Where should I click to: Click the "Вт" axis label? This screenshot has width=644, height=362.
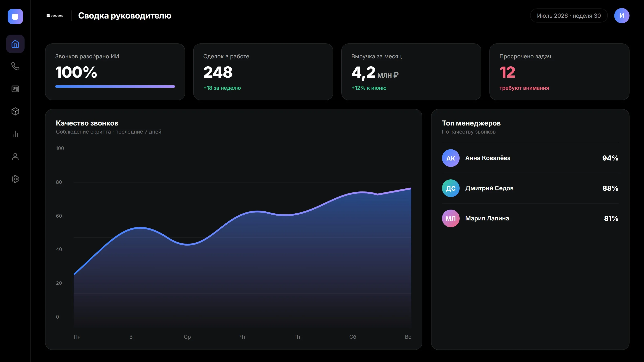132,337
